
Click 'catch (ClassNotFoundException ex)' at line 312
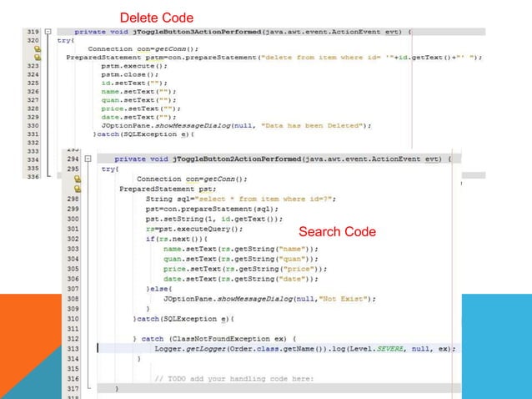pyautogui.click(x=214, y=339)
